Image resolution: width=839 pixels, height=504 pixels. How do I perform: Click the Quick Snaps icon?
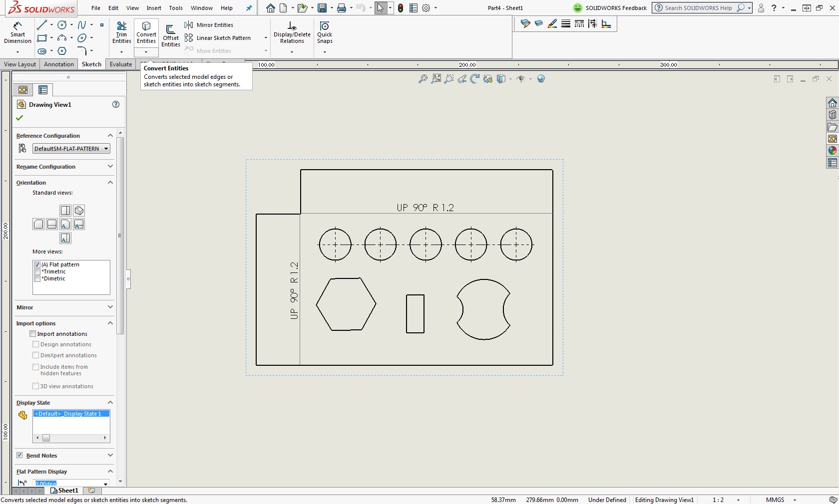(325, 33)
